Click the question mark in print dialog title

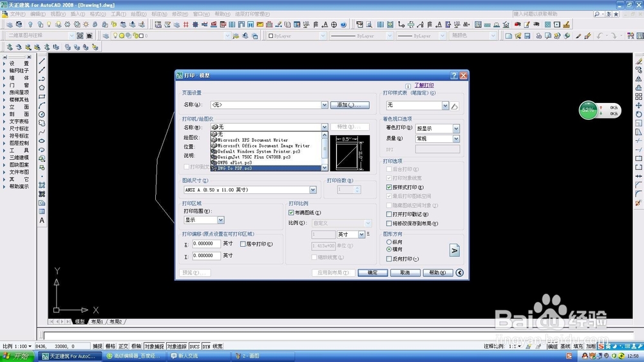pos(454,75)
